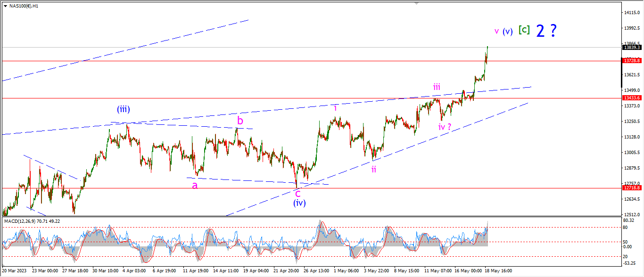644x277 pixels.
Task: Click the red price tag 13728.8
Action: click(x=632, y=61)
